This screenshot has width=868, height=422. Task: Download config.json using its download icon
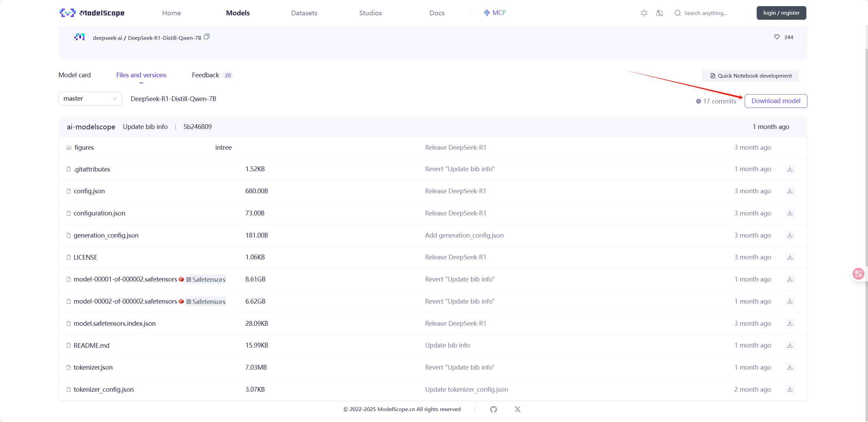[790, 191]
